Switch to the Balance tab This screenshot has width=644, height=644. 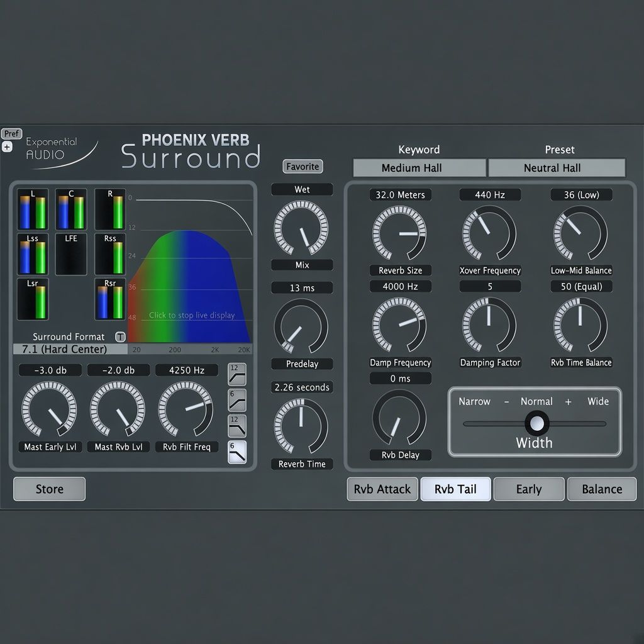pyautogui.click(x=602, y=489)
